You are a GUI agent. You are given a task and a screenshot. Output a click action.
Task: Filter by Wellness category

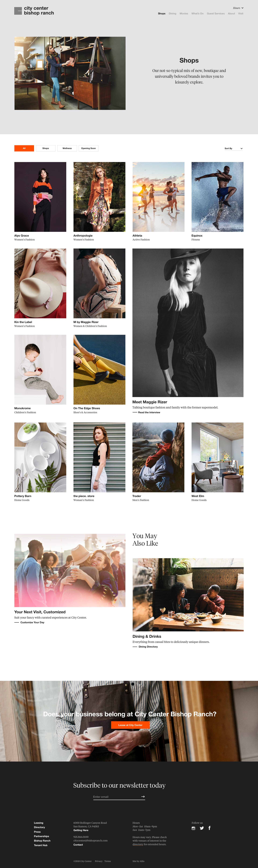[x=67, y=148]
